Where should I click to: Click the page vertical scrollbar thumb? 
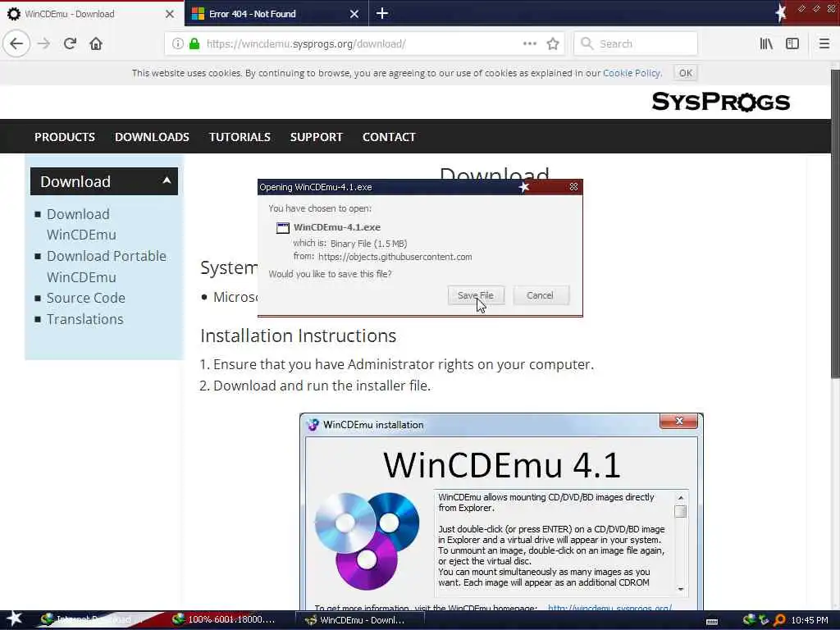pos(835,224)
